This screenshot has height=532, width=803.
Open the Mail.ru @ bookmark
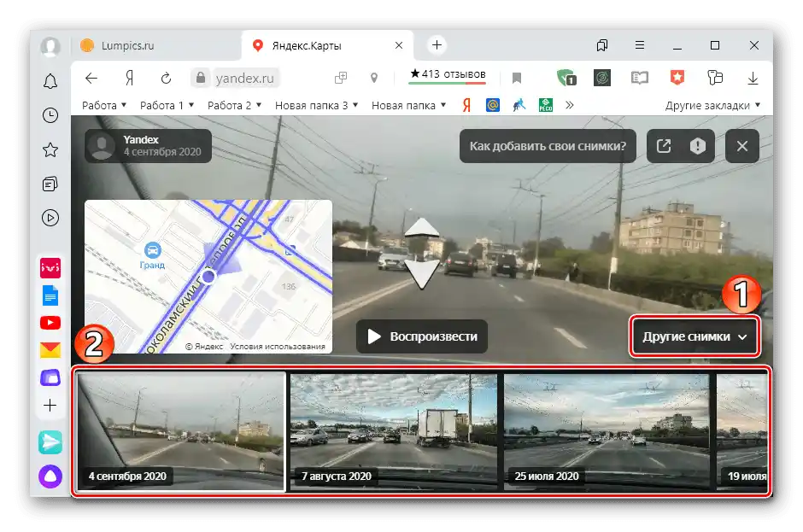[493, 105]
